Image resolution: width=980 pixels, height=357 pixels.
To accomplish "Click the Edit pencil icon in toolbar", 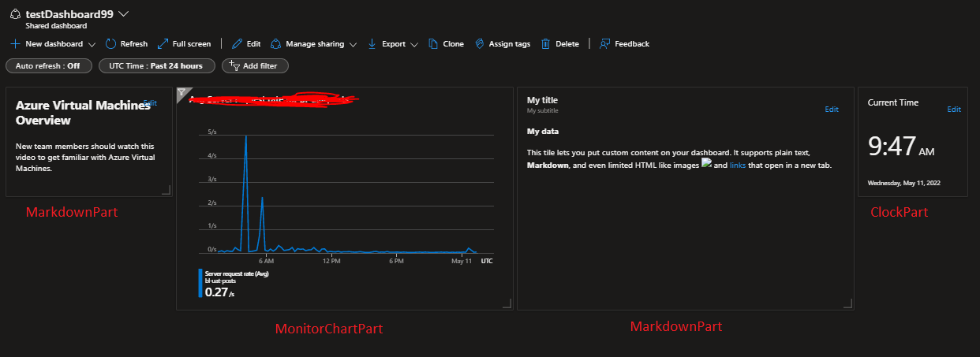I will coord(238,44).
